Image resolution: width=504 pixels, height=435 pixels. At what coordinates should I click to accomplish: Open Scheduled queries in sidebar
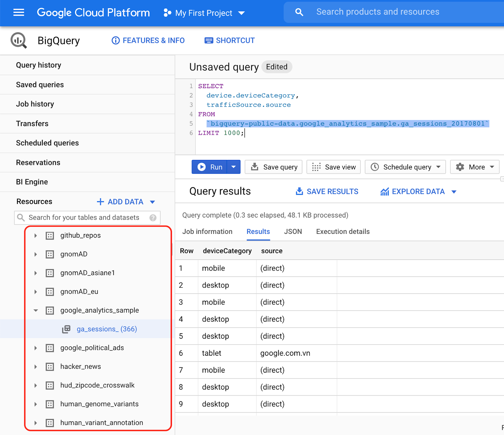click(x=87, y=143)
